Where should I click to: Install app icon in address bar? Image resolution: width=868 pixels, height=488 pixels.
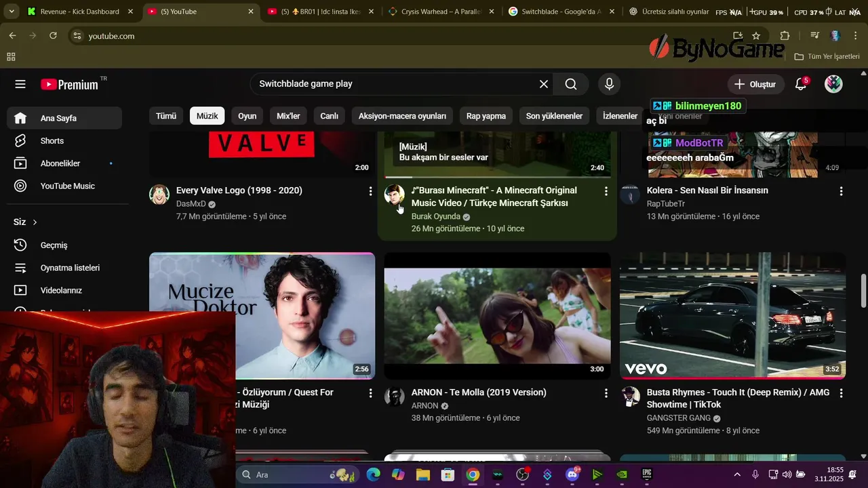point(738,36)
